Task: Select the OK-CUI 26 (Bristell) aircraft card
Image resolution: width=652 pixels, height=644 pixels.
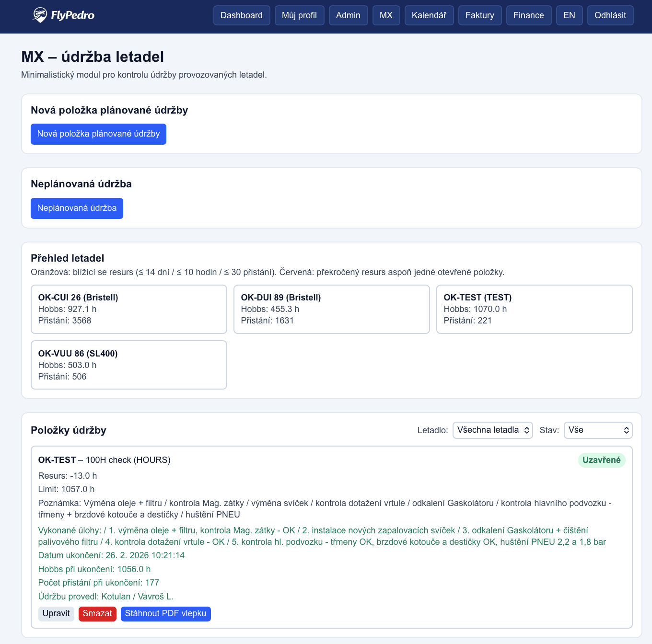Action: (x=128, y=309)
